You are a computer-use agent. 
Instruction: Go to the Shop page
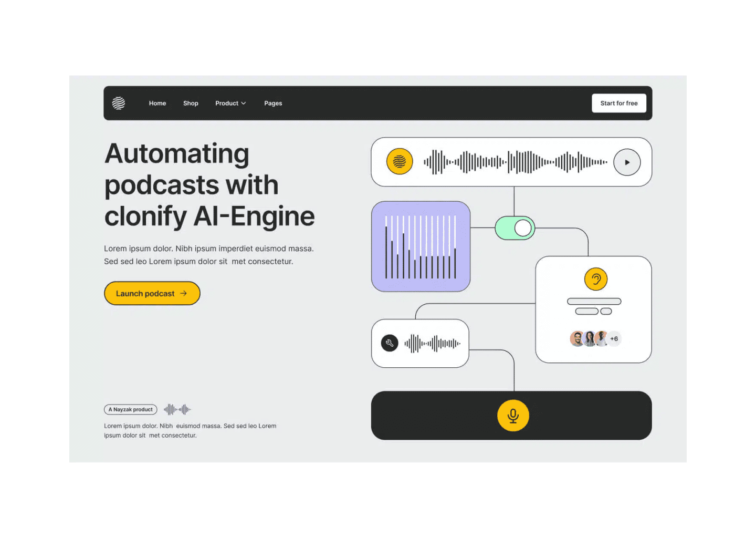pos(191,104)
